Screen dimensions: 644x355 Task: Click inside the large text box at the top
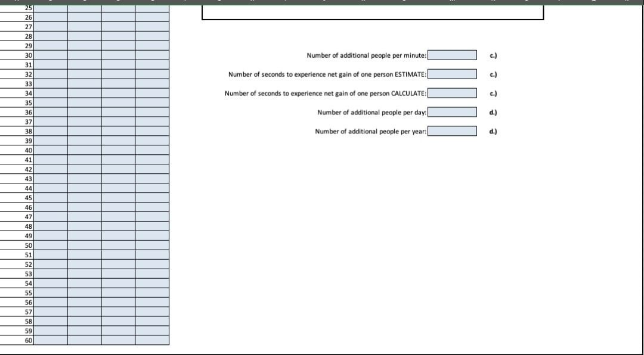click(x=373, y=12)
